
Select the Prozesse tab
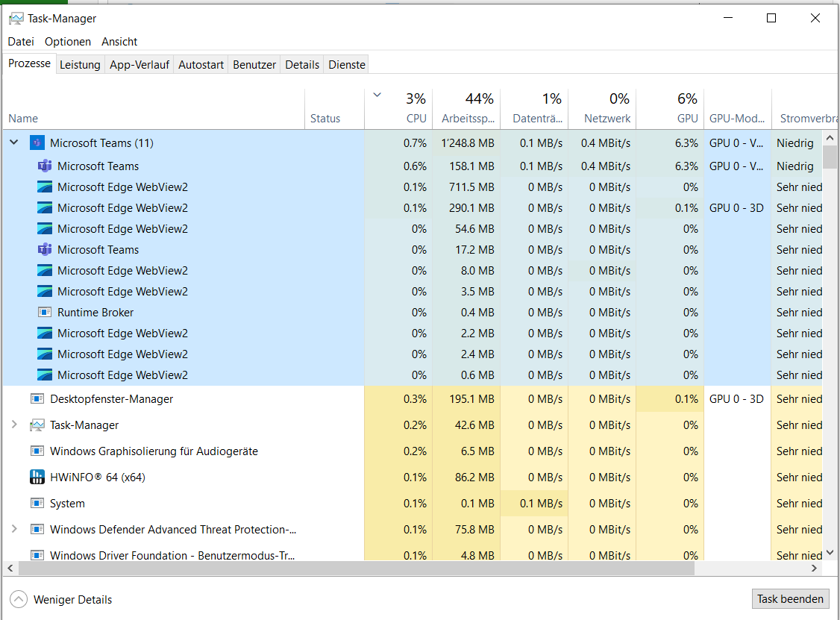coord(29,63)
